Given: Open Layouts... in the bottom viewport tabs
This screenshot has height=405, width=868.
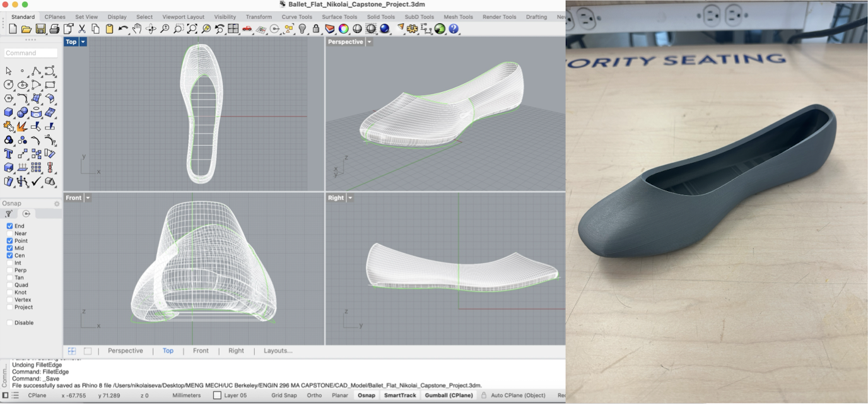Looking at the screenshot, I should click(x=278, y=351).
